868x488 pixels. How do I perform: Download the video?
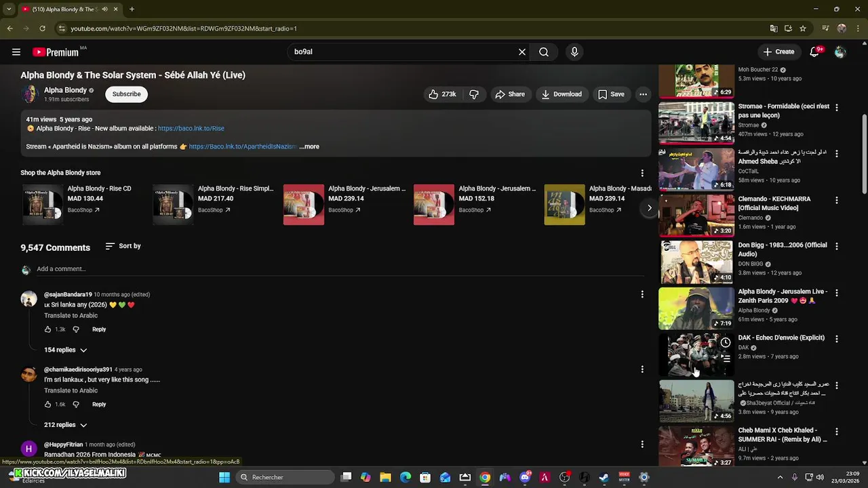pyautogui.click(x=561, y=94)
